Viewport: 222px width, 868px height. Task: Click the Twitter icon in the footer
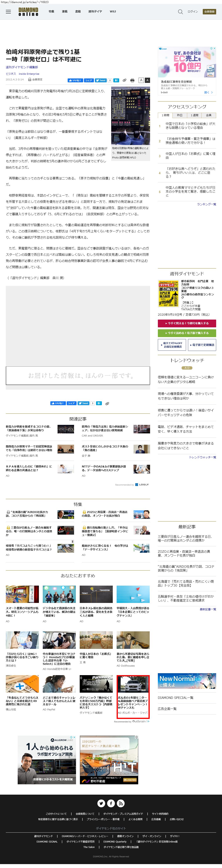(101, 803)
